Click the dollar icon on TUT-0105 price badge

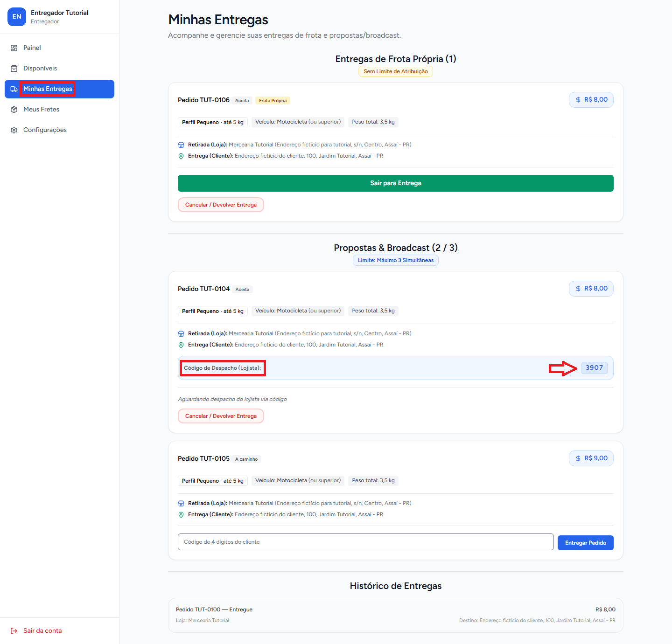tap(578, 458)
